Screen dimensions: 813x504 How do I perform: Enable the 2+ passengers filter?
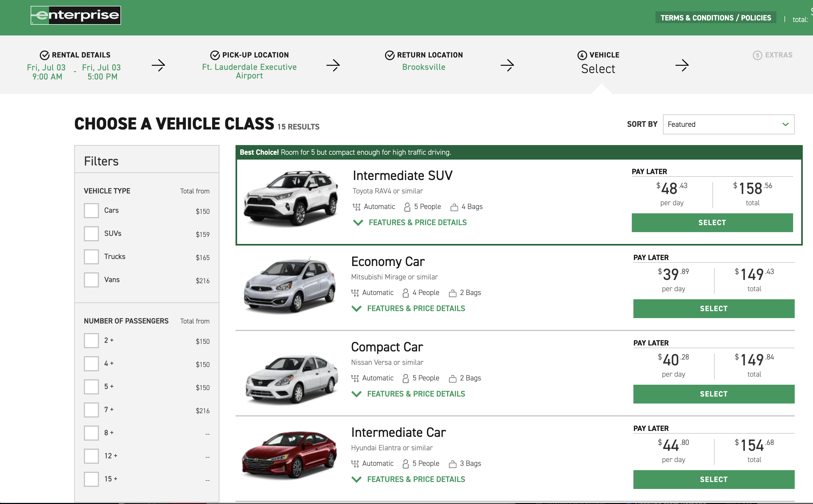point(91,341)
